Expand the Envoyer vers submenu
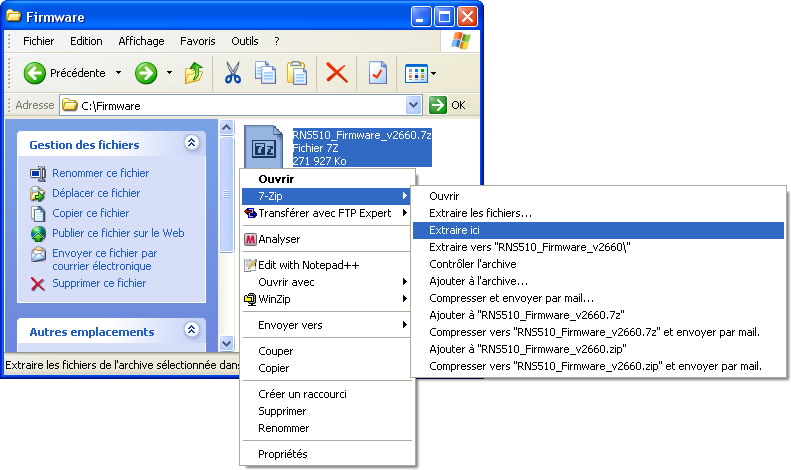Viewport: 791px width, 470px height. tap(326, 325)
